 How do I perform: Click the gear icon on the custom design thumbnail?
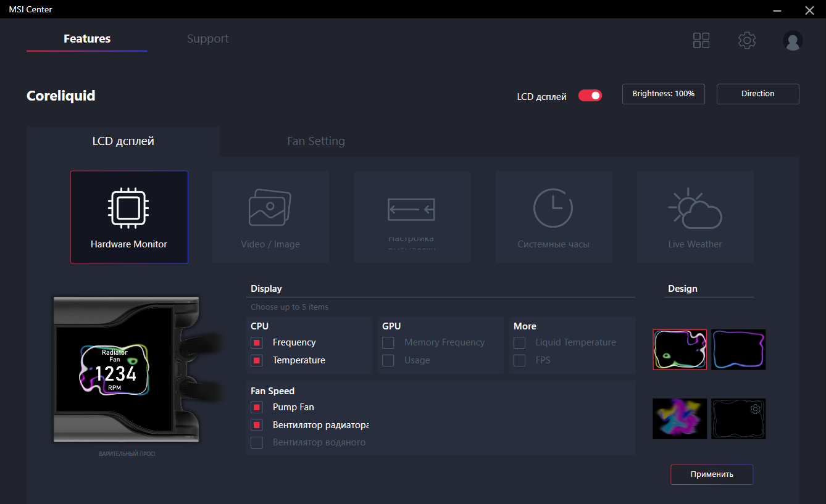[x=755, y=409]
